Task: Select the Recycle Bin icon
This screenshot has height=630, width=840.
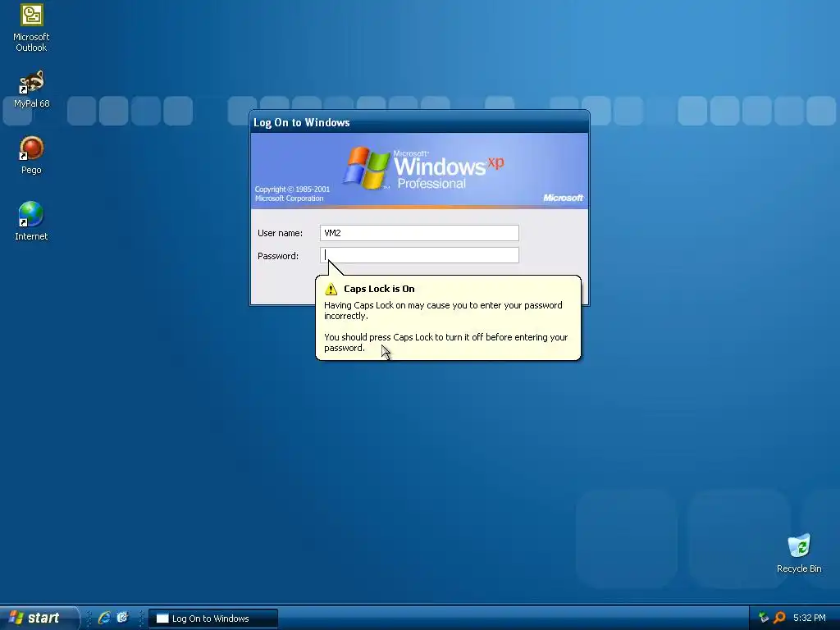Action: pos(799,554)
